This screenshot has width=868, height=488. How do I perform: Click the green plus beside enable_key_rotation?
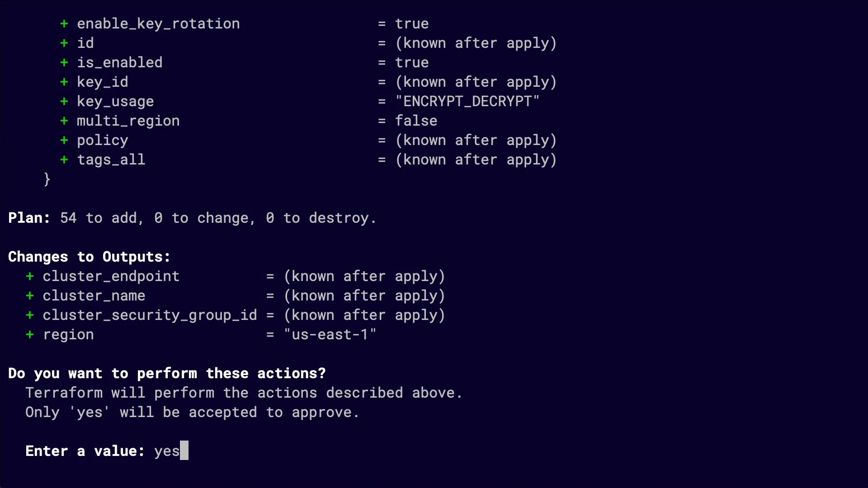click(x=64, y=23)
